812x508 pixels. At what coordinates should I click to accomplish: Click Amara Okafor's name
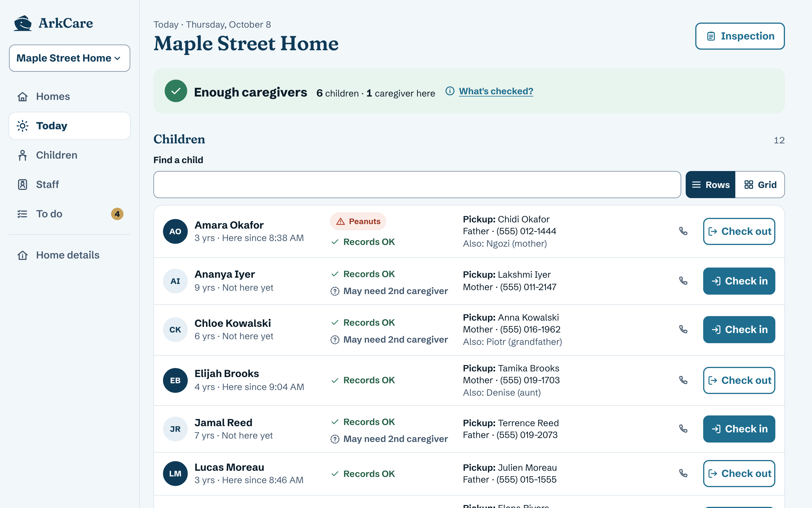point(229,225)
